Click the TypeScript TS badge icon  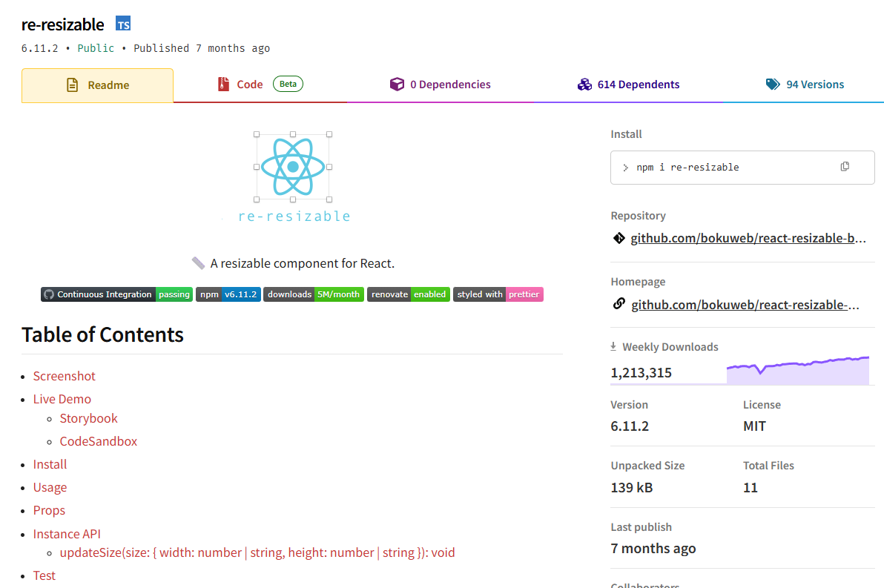123,24
